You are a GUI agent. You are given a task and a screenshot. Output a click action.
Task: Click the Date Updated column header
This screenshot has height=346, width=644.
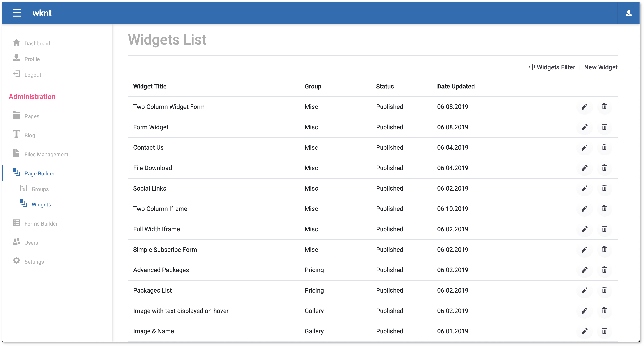pos(456,86)
